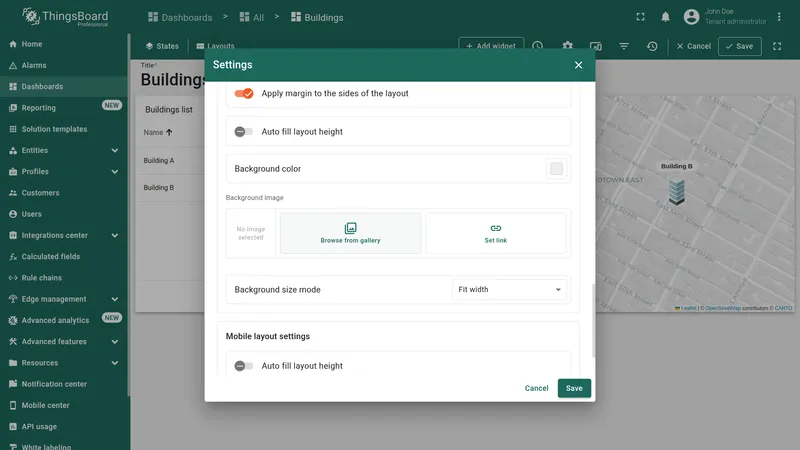Click Buildings breadcrumb
The height and width of the screenshot is (450, 800).
point(317,17)
